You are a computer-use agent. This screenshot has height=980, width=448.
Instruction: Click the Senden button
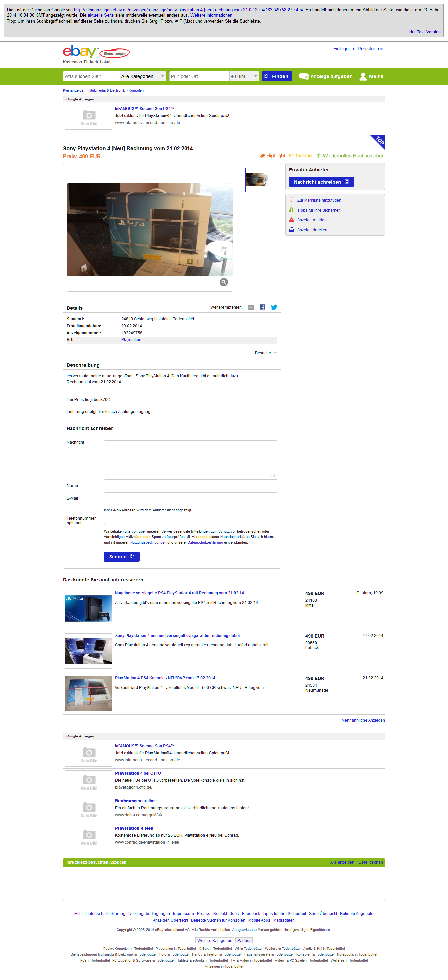(121, 557)
